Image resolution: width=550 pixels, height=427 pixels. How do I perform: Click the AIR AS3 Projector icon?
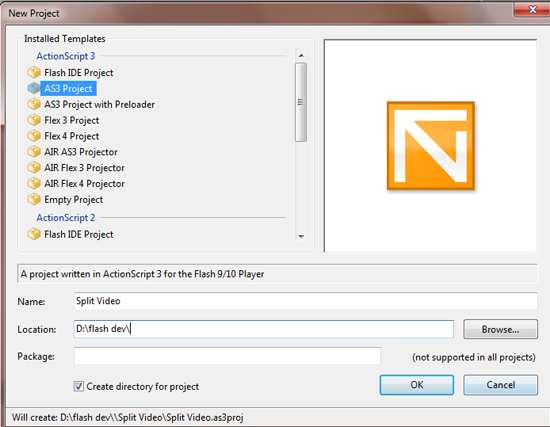[x=34, y=152]
